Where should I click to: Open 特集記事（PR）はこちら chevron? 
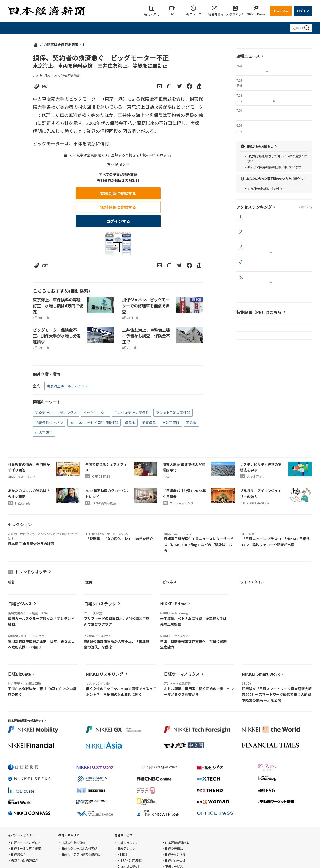(x=284, y=312)
